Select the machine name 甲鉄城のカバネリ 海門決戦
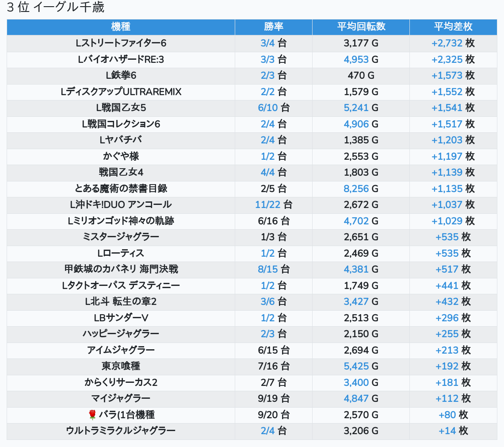Screen dimensions: 504x447 [x=121, y=270]
